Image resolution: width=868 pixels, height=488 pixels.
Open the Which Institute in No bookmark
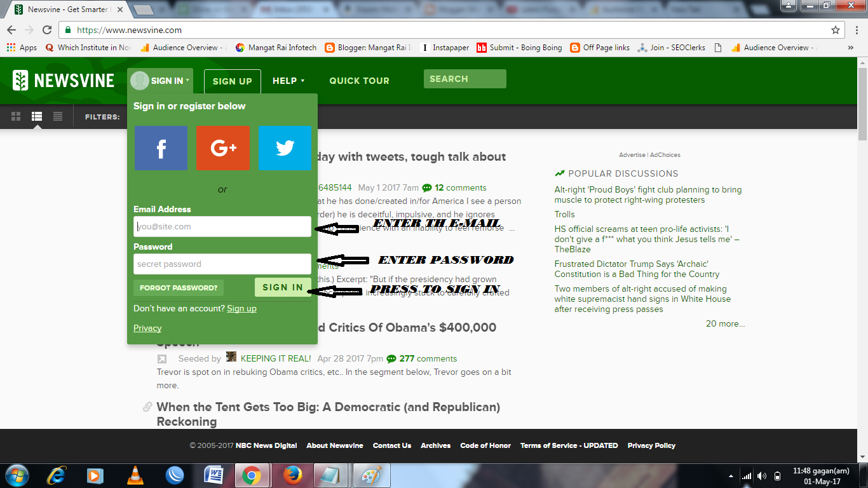(88, 48)
